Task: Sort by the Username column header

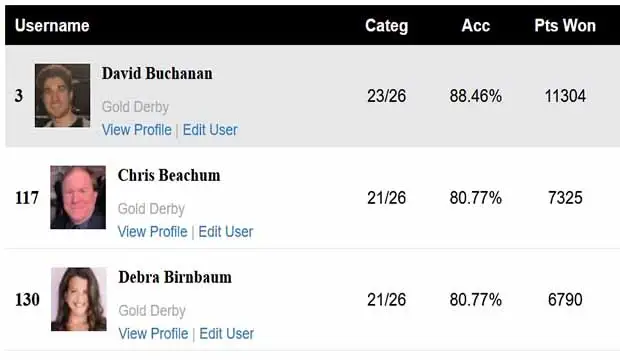Action: [x=52, y=26]
